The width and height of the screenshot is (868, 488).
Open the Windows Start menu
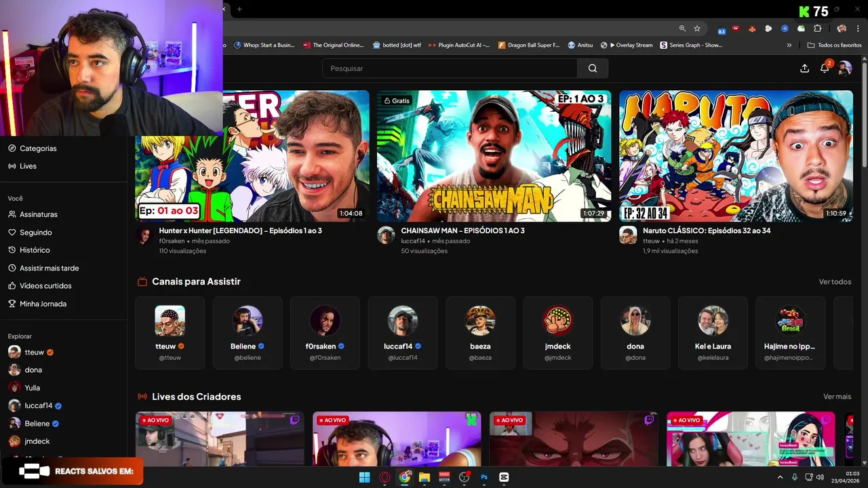364,477
